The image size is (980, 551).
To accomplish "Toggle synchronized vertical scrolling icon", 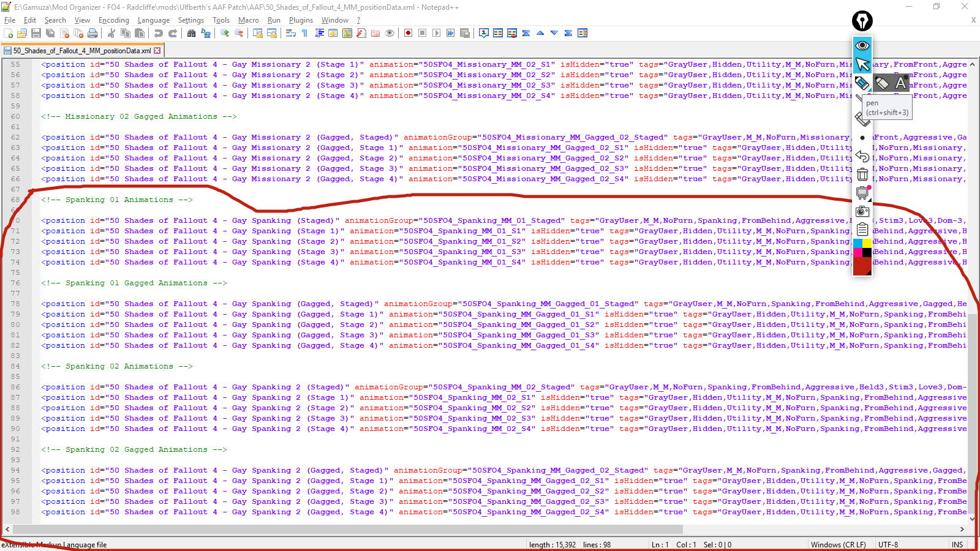I will click(x=258, y=33).
